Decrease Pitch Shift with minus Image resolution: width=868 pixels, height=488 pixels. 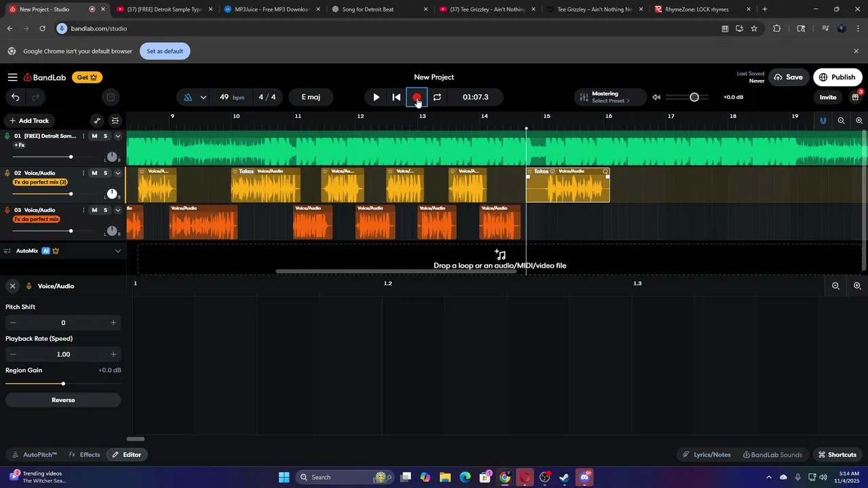(13, 323)
